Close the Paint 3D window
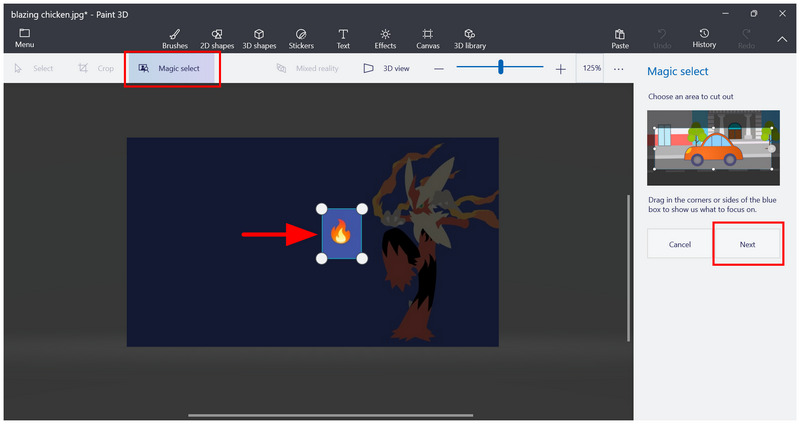 [782, 14]
